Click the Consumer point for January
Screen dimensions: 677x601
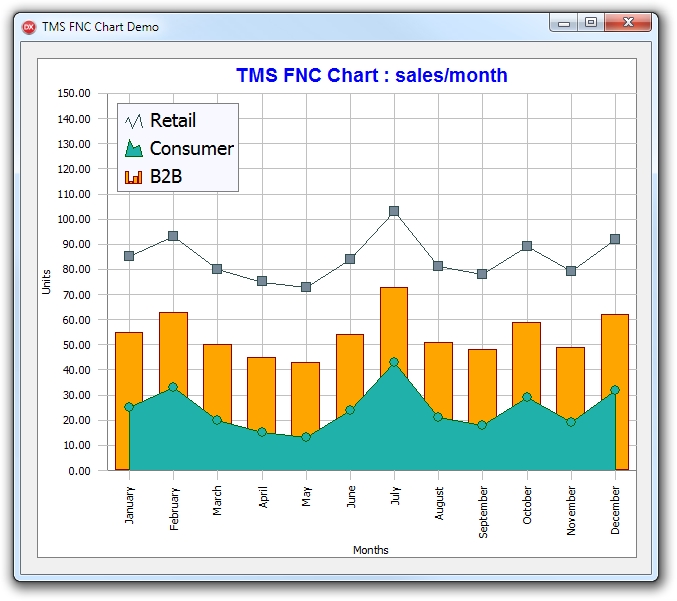(129, 407)
